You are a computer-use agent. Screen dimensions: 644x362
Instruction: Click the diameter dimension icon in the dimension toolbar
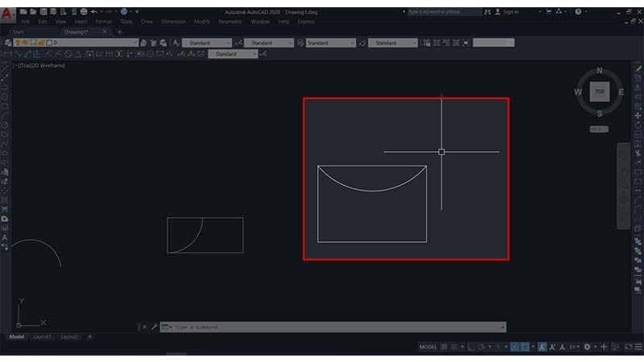[68, 54]
